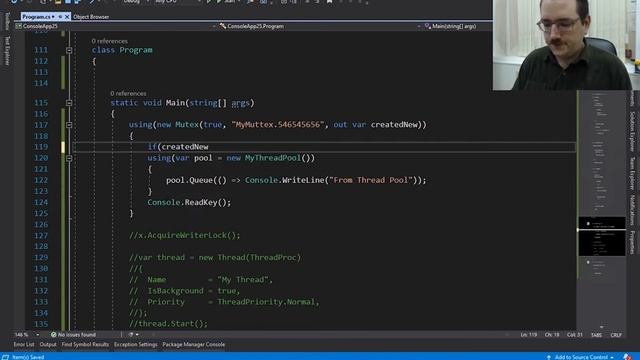Click the Ch: 18 character indicator

pos(552,335)
